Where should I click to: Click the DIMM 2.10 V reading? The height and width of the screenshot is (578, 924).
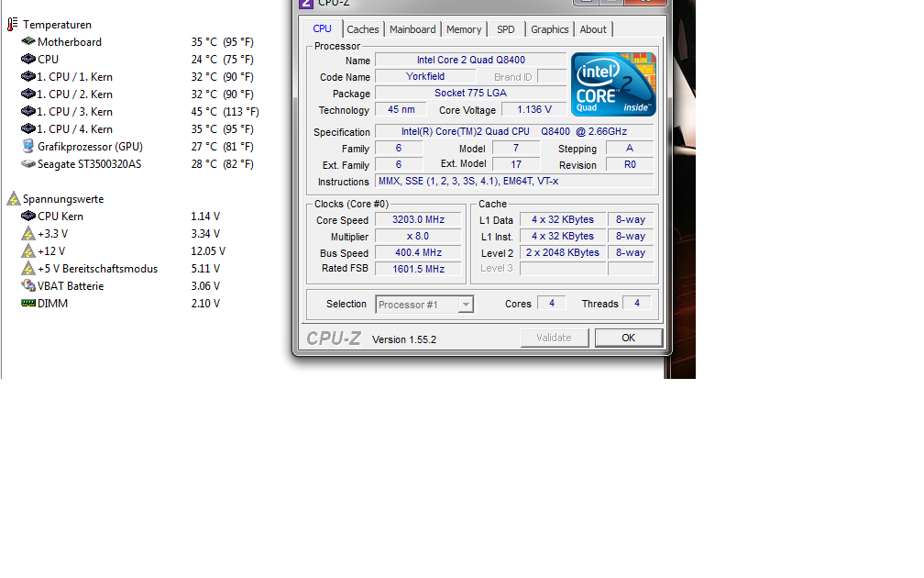(205, 303)
